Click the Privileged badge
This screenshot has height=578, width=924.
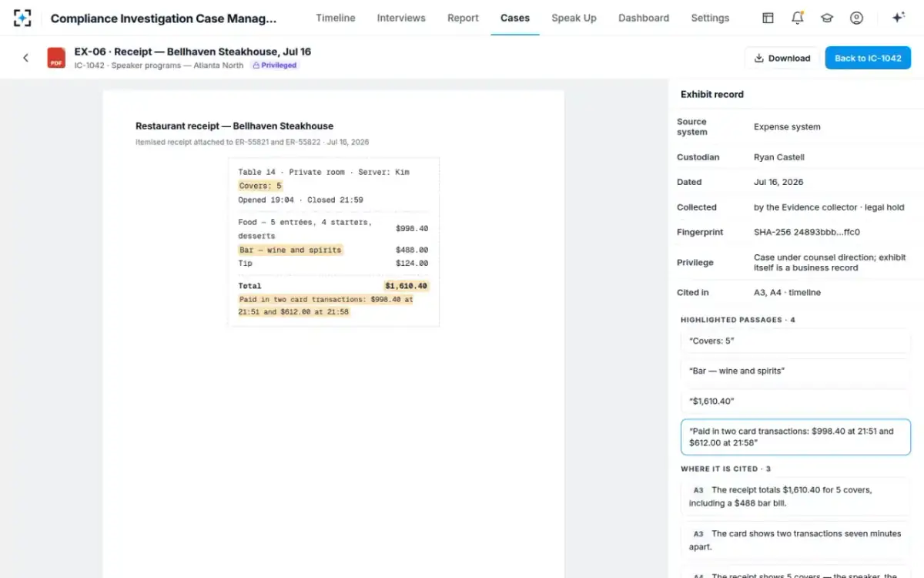275,66
